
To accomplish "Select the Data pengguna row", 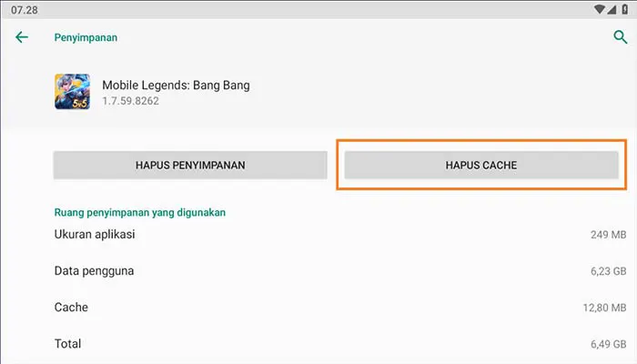I will pyautogui.click(x=93, y=270).
